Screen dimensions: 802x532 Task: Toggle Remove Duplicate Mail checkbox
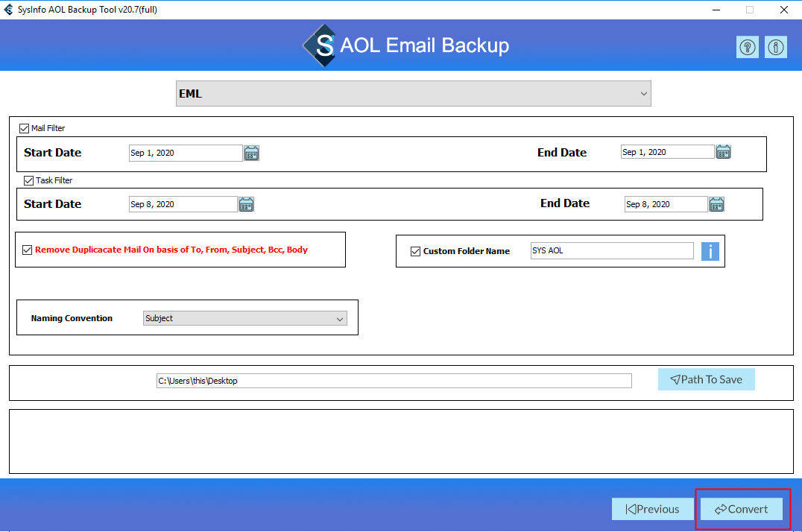click(x=28, y=250)
